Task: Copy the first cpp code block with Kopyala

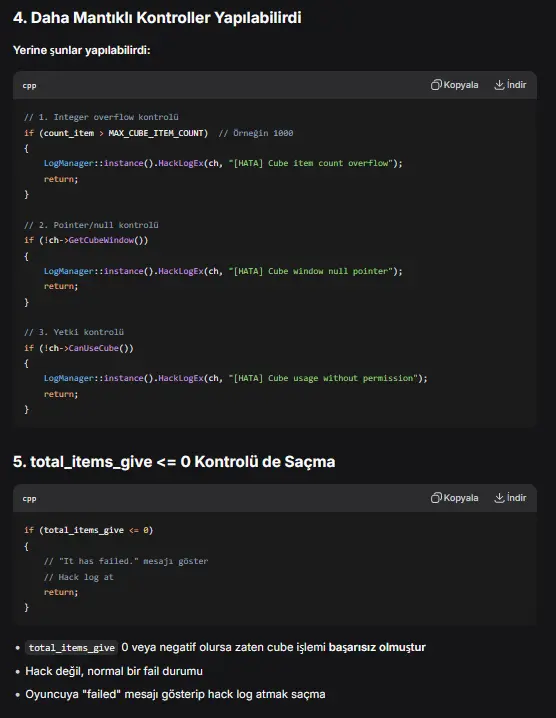Action: (x=454, y=85)
